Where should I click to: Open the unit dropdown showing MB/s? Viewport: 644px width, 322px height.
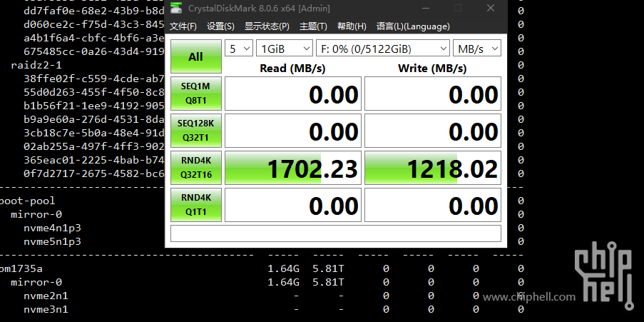pos(476,49)
